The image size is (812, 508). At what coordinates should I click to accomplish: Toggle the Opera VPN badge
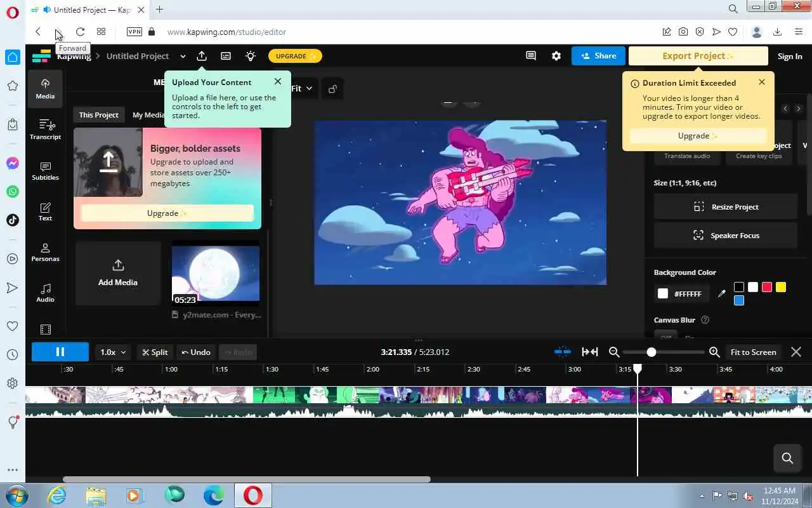pyautogui.click(x=134, y=32)
